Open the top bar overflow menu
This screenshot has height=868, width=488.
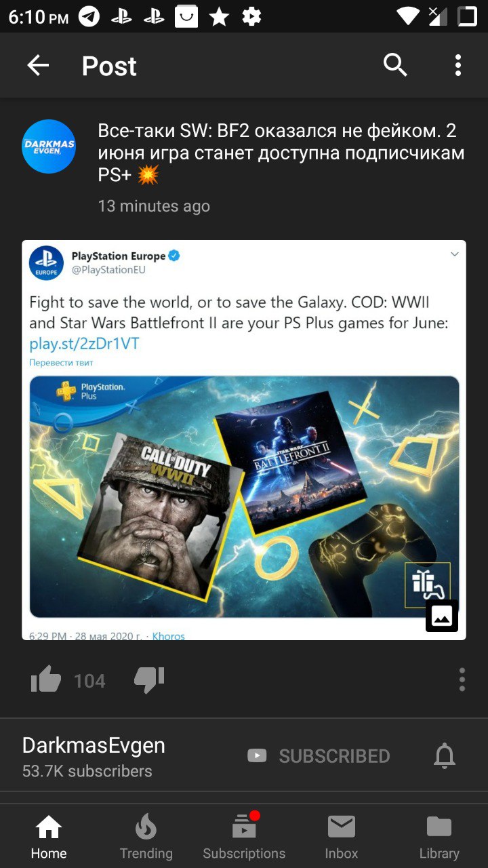[458, 65]
